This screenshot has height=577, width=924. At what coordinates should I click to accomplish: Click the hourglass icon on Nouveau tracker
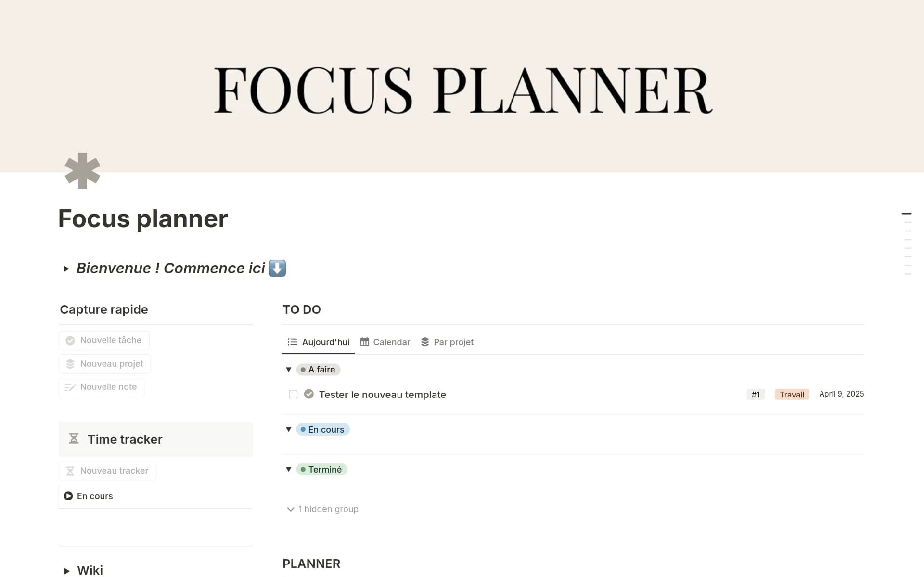point(70,471)
